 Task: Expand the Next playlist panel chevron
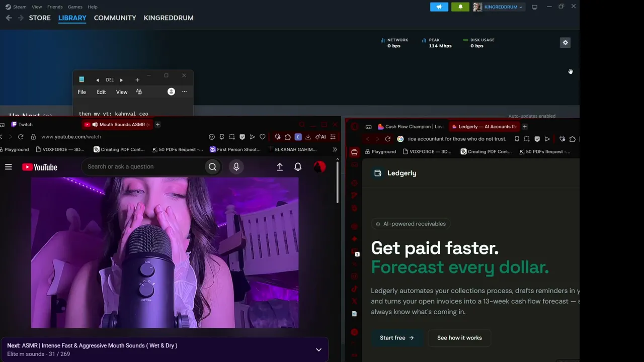[x=318, y=349]
